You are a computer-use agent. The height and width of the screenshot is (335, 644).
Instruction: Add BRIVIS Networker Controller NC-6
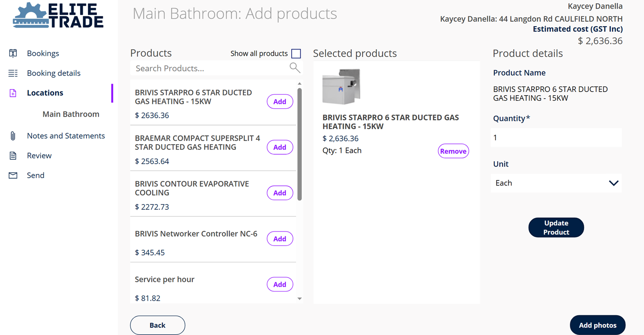[280, 239]
